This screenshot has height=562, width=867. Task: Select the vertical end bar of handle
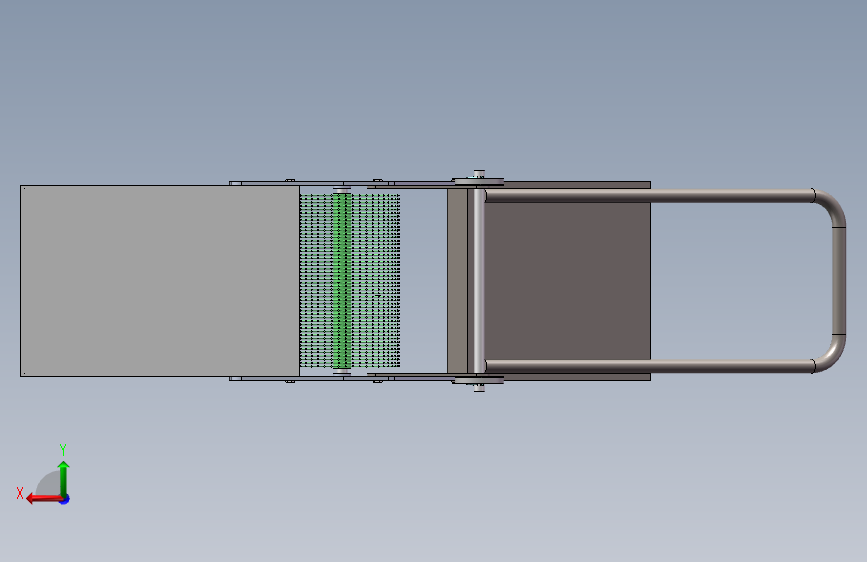839,281
